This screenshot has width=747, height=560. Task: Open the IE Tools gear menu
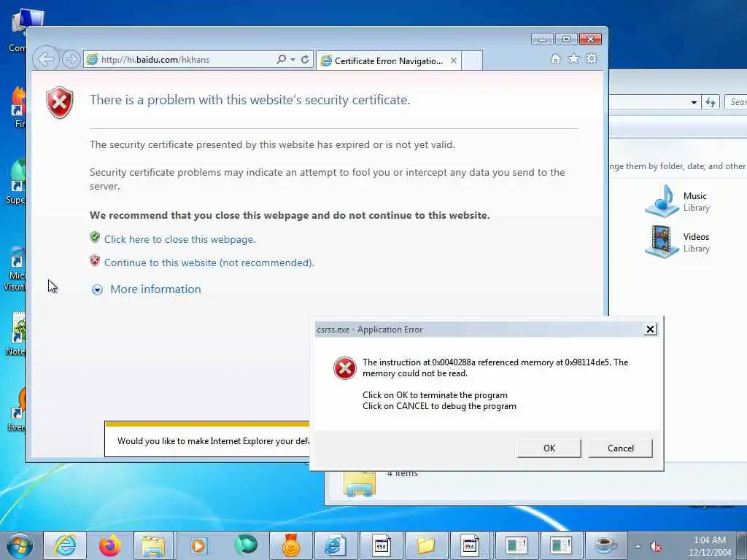point(592,58)
